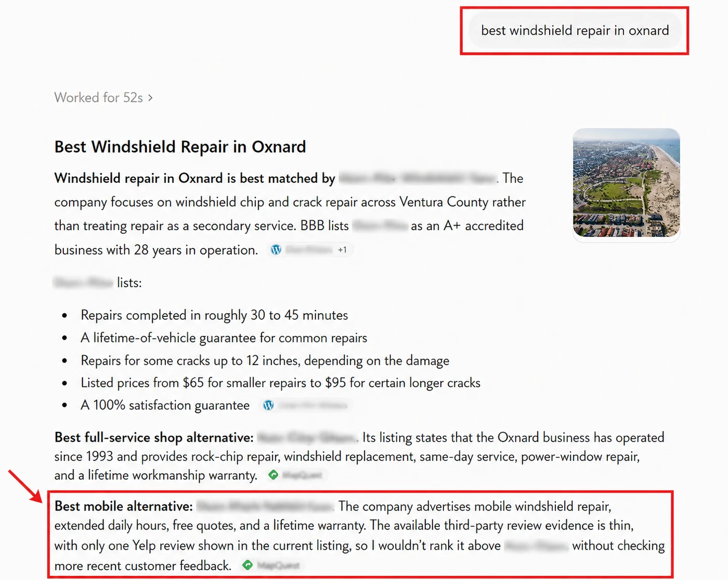
Task: Click the 'Best mobile alternative:' label
Action: (124, 506)
